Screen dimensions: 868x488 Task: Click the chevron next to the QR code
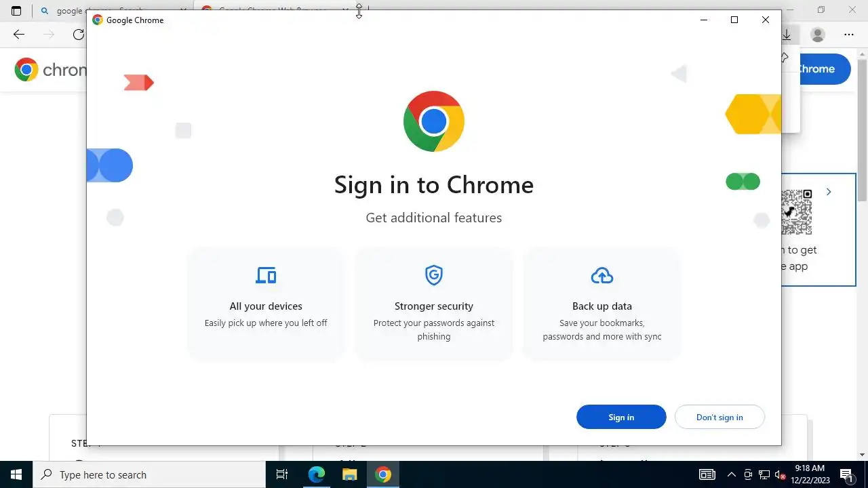point(829,192)
